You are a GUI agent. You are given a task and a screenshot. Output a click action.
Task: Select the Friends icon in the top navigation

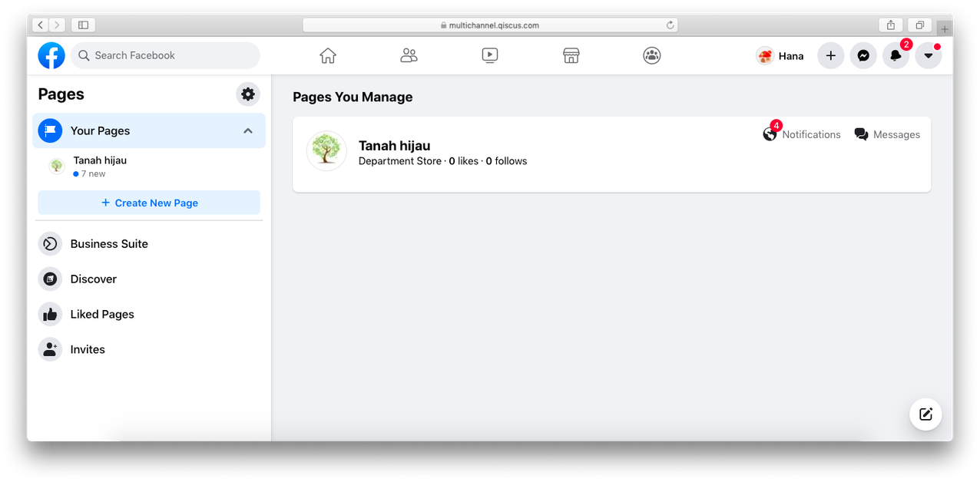click(x=409, y=55)
